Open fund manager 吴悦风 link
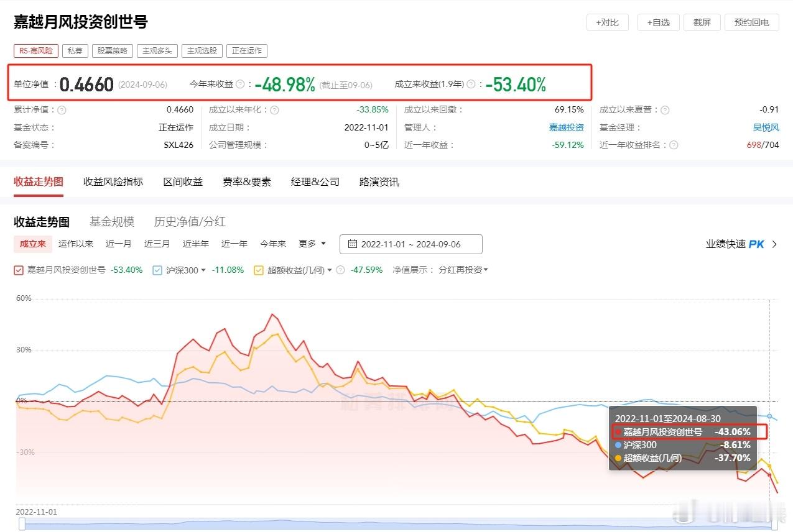The image size is (793, 532). coord(766,127)
